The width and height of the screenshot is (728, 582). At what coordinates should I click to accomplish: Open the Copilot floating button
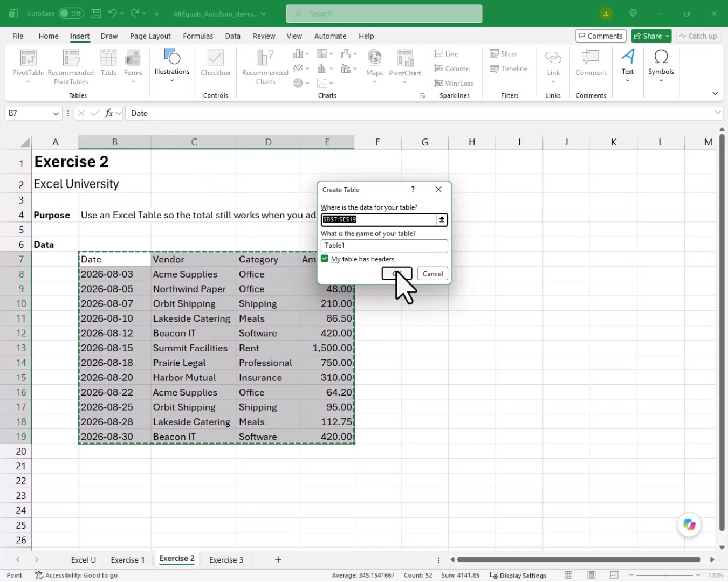(689, 524)
